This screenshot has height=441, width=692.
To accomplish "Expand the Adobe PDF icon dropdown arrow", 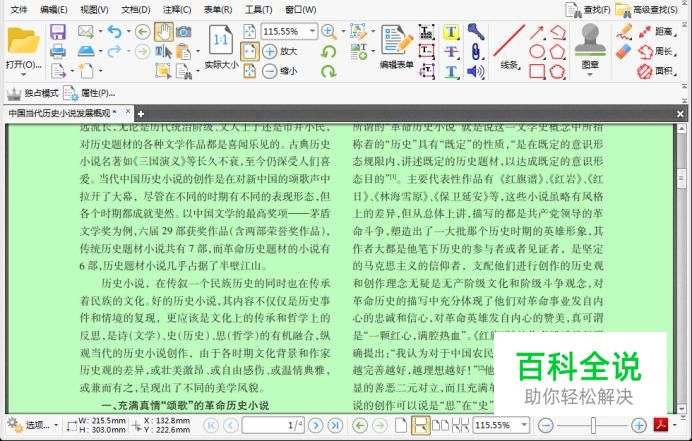I will tap(675, 426).
